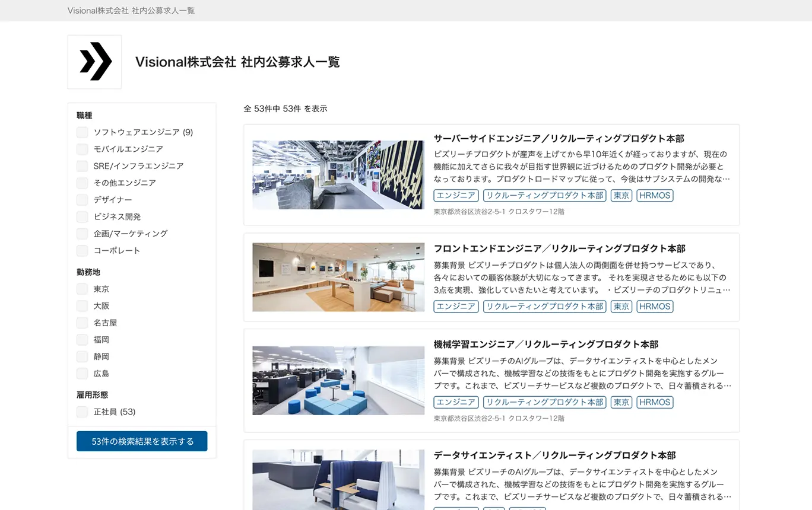Click リクルーティングプロダクト本部 tag on フロントエンド card

coord(544,307)
